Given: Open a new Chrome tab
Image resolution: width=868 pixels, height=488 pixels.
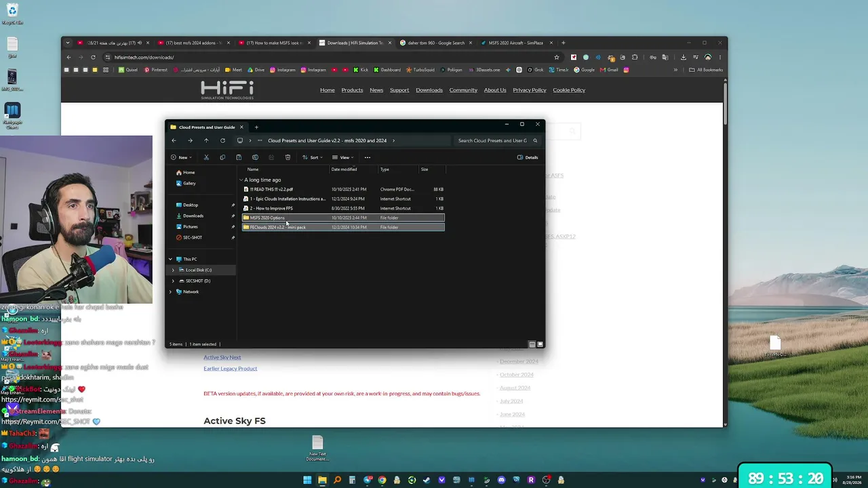Looking at the screenshot, I should coord(563,43).
